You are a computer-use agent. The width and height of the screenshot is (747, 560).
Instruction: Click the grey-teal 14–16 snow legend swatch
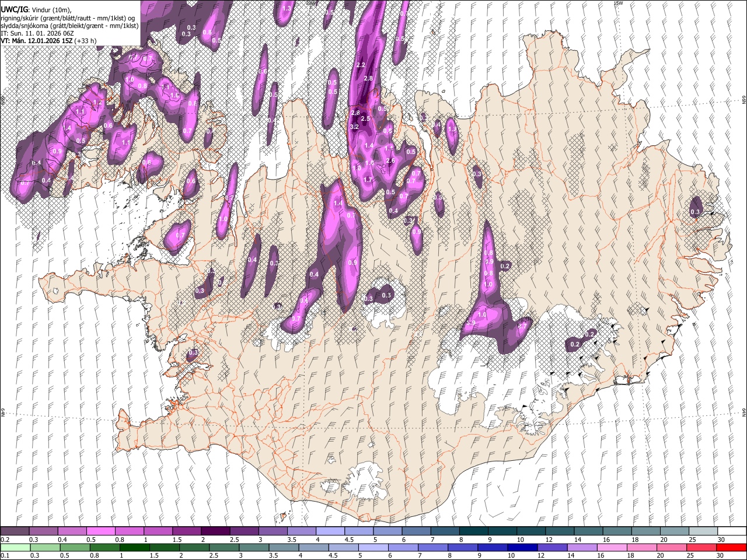[589, 531]
